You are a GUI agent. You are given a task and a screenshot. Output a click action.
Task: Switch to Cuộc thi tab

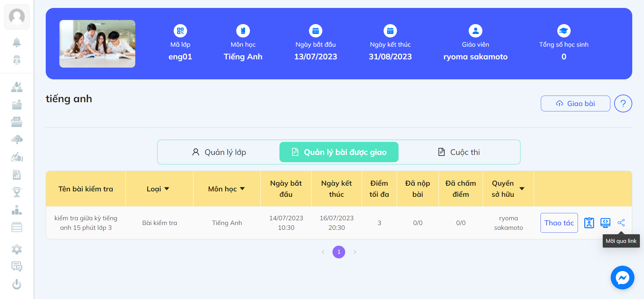pyautogui.click(x=459, y=152)
